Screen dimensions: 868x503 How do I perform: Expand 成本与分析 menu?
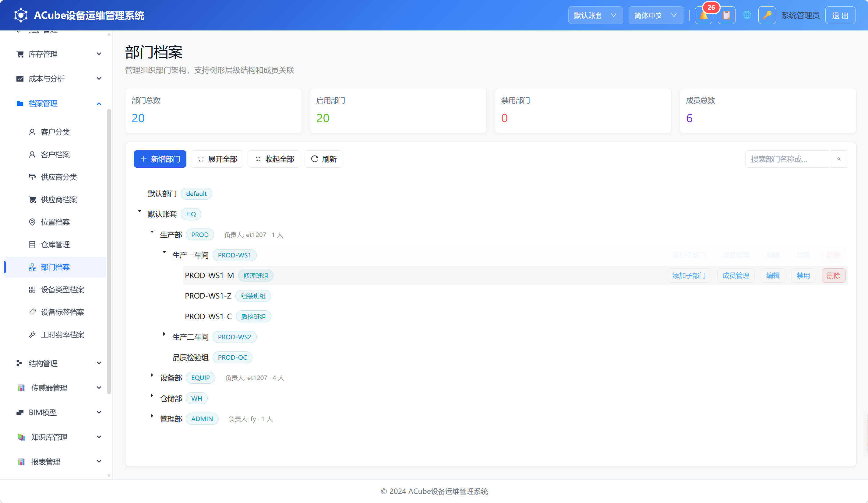[x=55, y=79]
